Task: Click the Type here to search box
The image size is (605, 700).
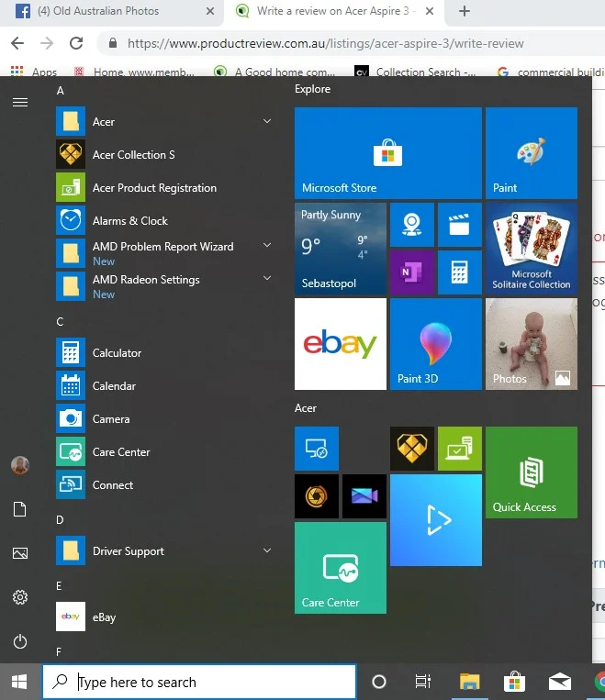Action: 199,682
